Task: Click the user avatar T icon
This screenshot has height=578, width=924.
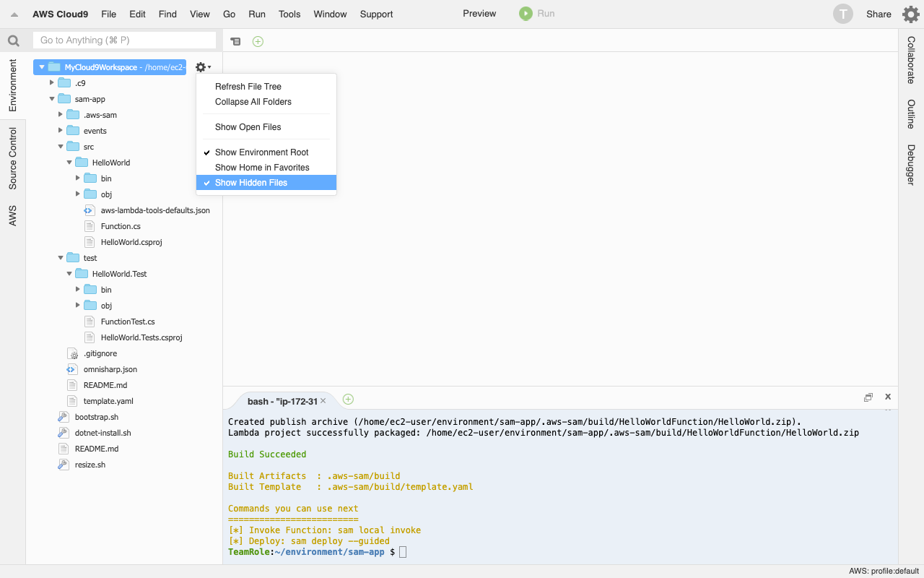Action: tap(842, 14)
